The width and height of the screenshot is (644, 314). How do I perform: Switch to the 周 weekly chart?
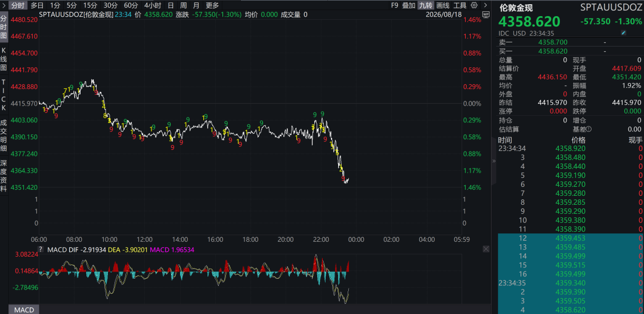[x=184, y=5]
